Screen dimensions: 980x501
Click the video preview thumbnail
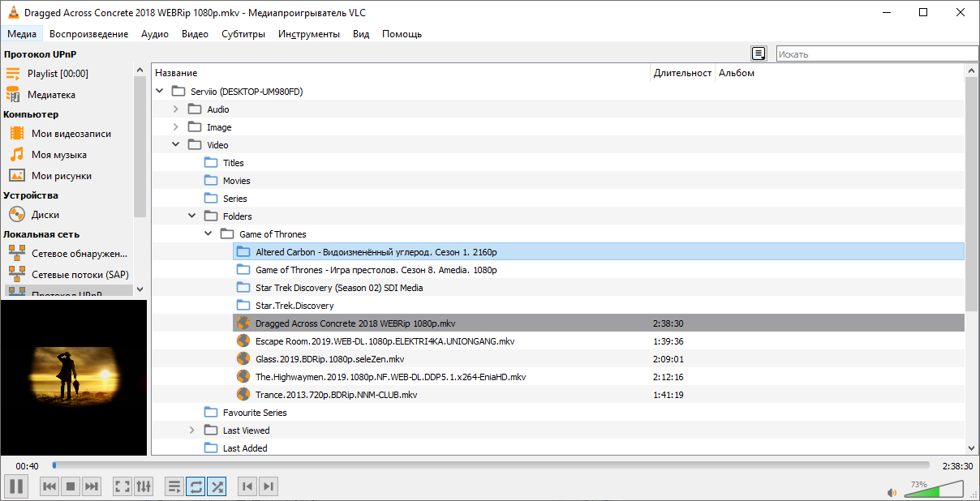click(x=74, y=377)
